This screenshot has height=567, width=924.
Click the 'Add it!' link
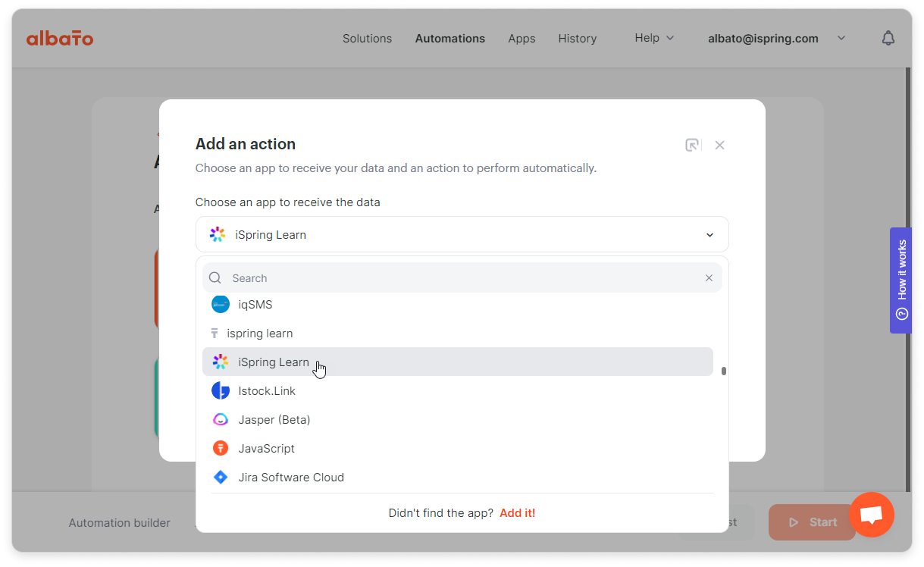click(517, 513)
